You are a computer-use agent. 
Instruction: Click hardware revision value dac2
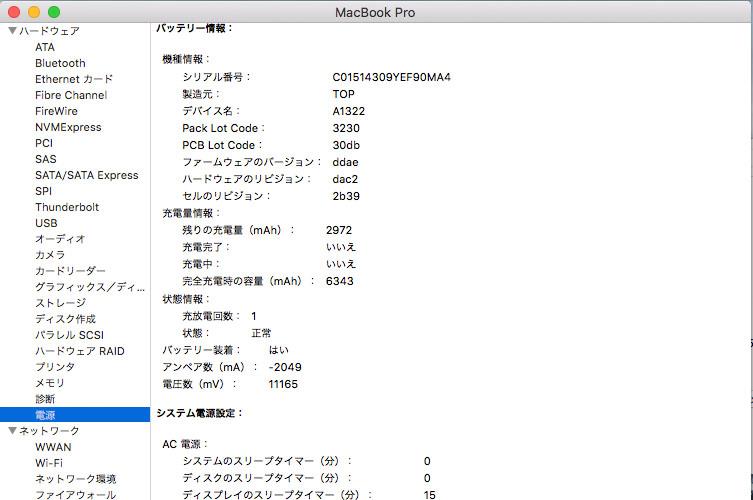point(345,179)
